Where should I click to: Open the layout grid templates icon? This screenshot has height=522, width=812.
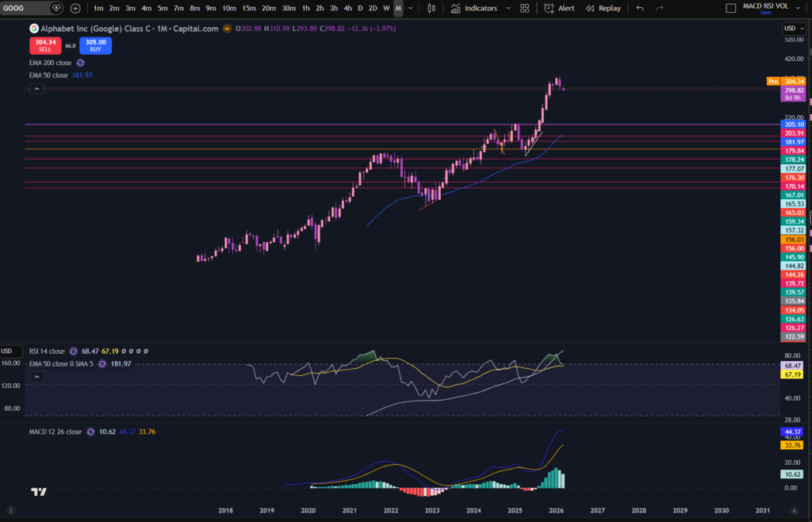click(x=525, y=8)
